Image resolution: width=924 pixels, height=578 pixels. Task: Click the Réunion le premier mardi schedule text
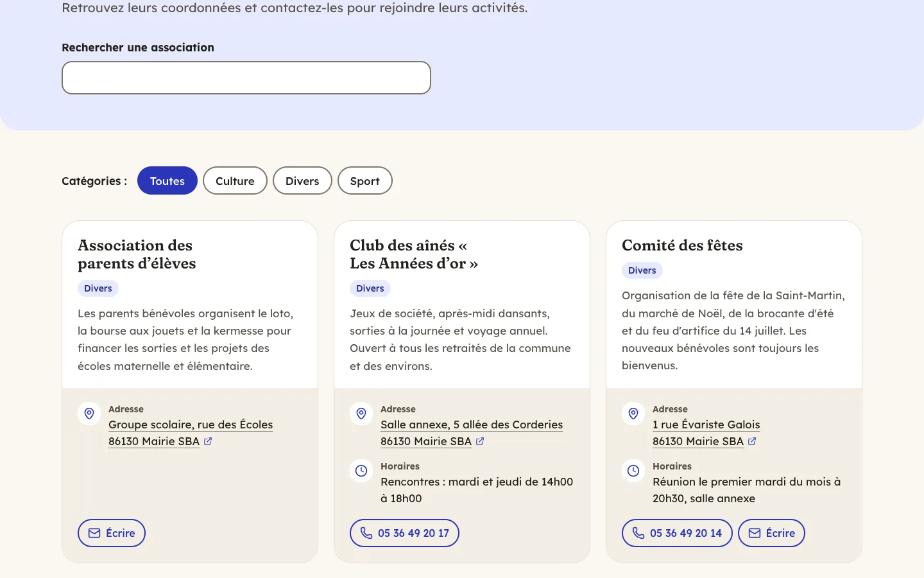click(746, 490)
